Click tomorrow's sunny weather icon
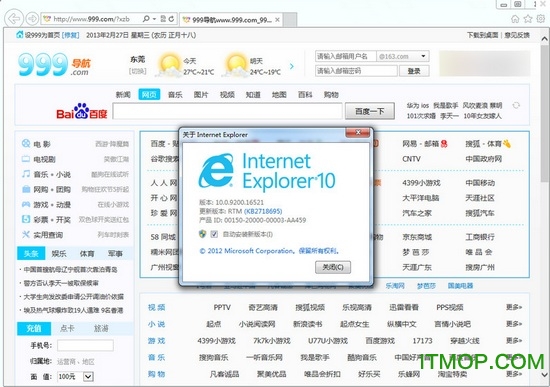The height and width of the screenshot is (387, 550). (x=236, y=65)
